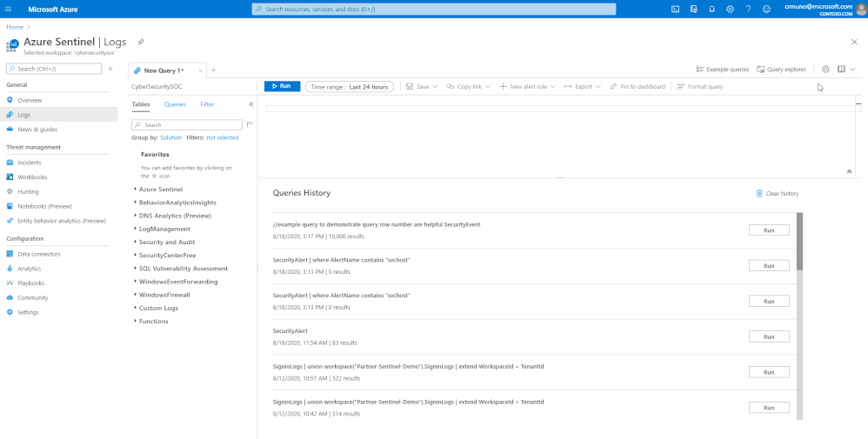
Task: Open portal settings gear in header
Action: point(731,9)
